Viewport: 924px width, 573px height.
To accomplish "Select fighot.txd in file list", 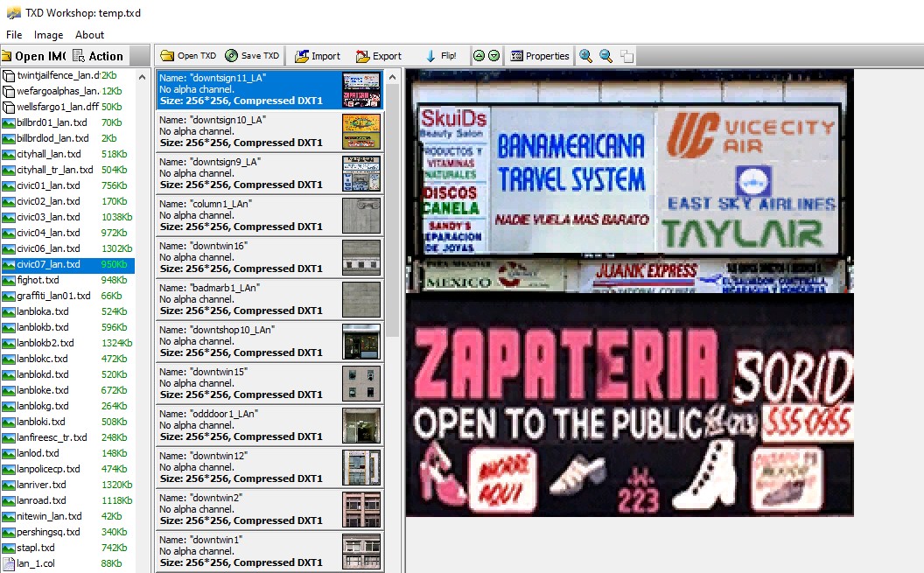I will click(x=67, y=280).
